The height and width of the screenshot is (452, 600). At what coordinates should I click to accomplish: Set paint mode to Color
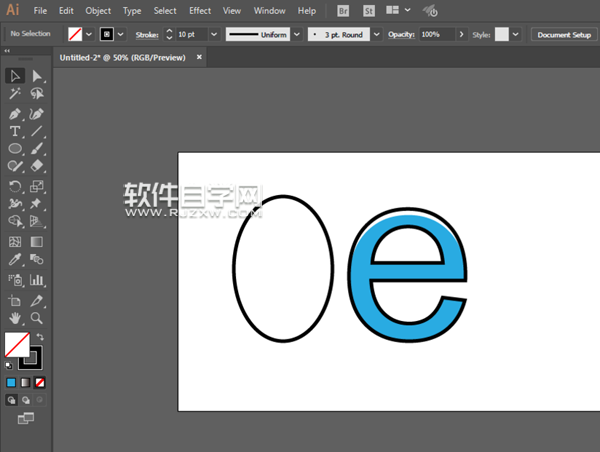[11, 382]
